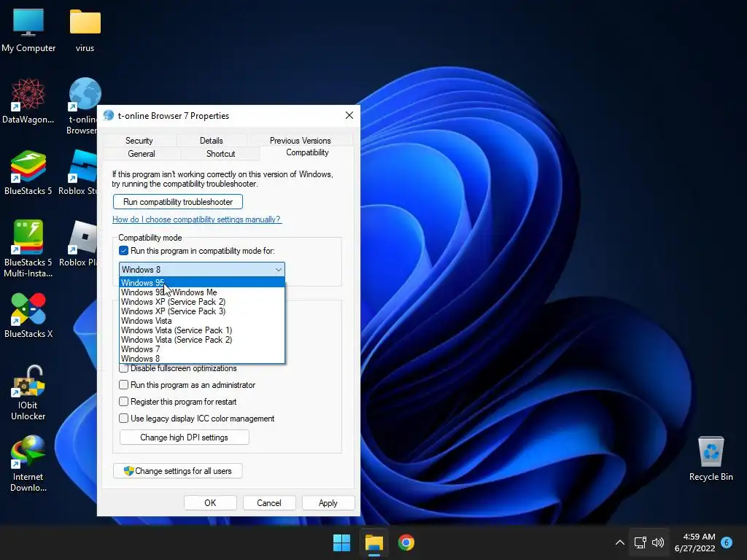Click Change settings for all users

[x=178, y=470]
